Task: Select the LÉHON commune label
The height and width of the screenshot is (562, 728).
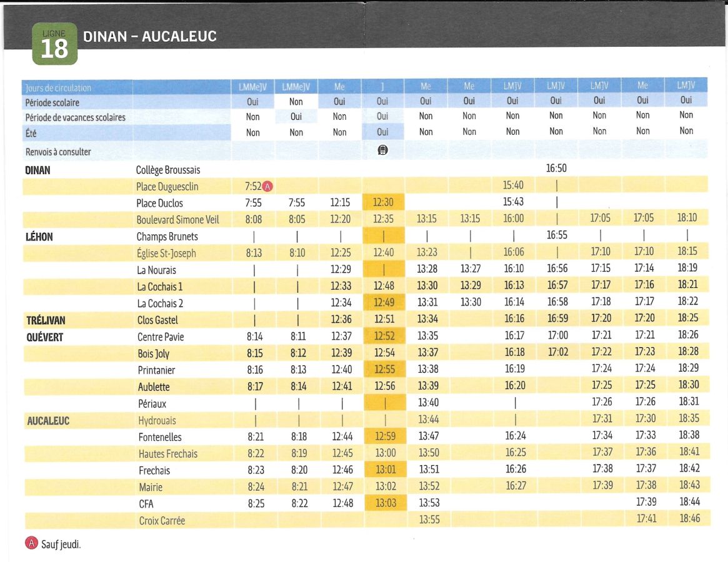Action: click(x=39, y=237)
